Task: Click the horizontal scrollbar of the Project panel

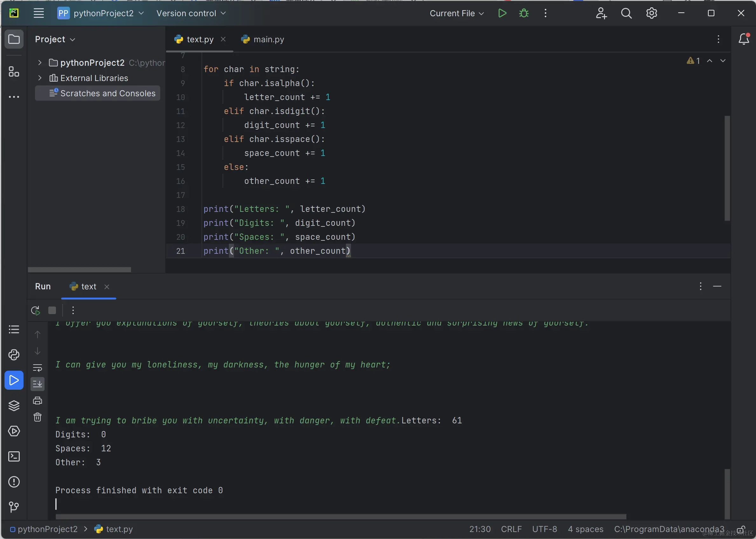Action: [x=79, y=269]
